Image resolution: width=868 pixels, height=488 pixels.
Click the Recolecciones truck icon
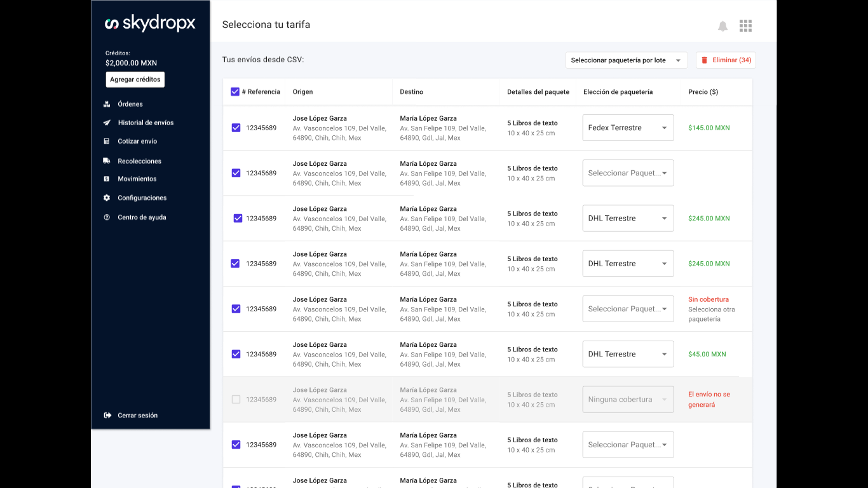[107, 161]
